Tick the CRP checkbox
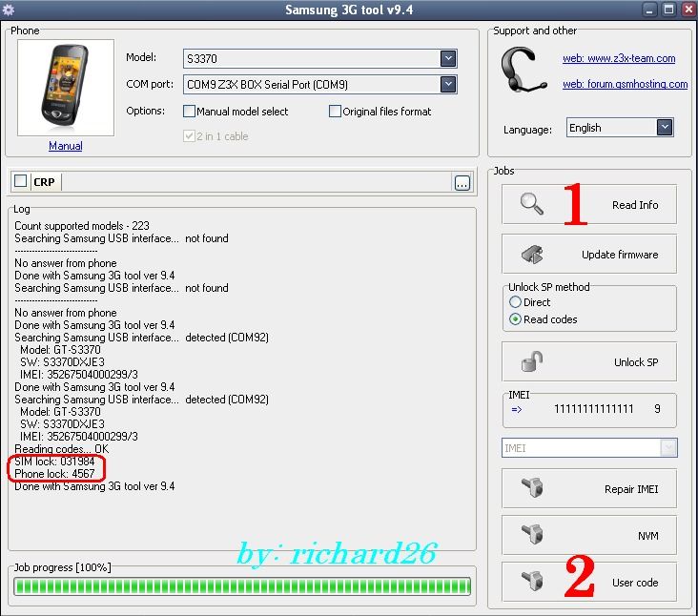This screenshot has width=698, height=616. 20,181
